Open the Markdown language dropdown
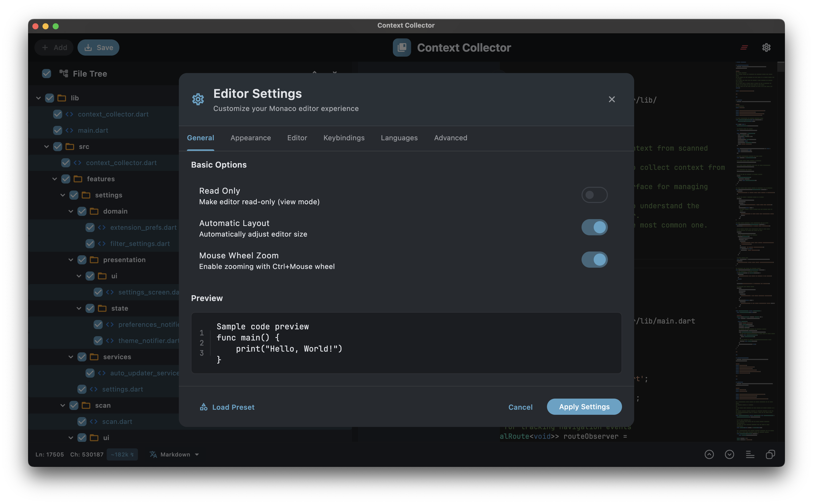 179,454
